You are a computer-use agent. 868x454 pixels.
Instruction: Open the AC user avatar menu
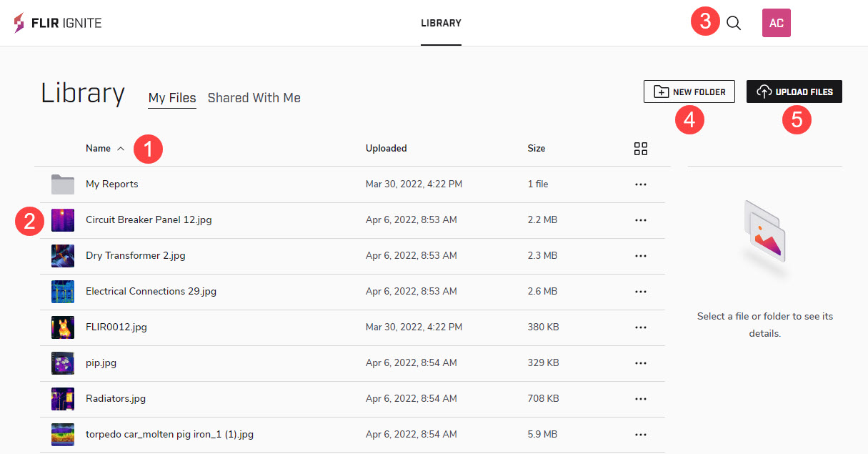coord(776,23)
